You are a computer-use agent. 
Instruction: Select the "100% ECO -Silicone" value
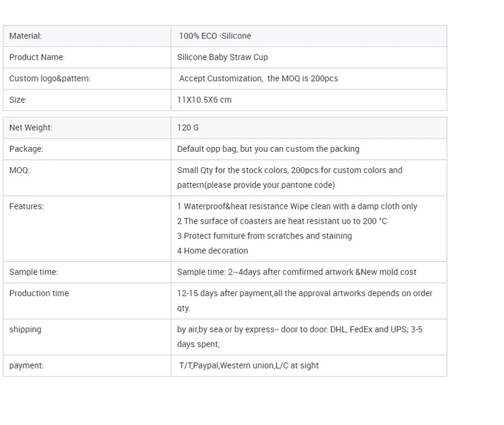pyautogui.click(x=215, y=36)
